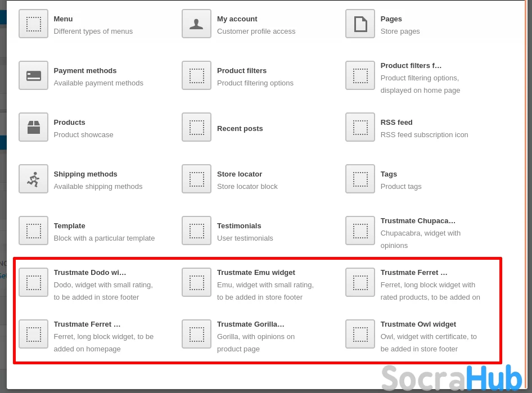This screenshot has width=532, height=393.
Task: Click the Trustmate Gorilla widget icon
Action: pos(196,334)
